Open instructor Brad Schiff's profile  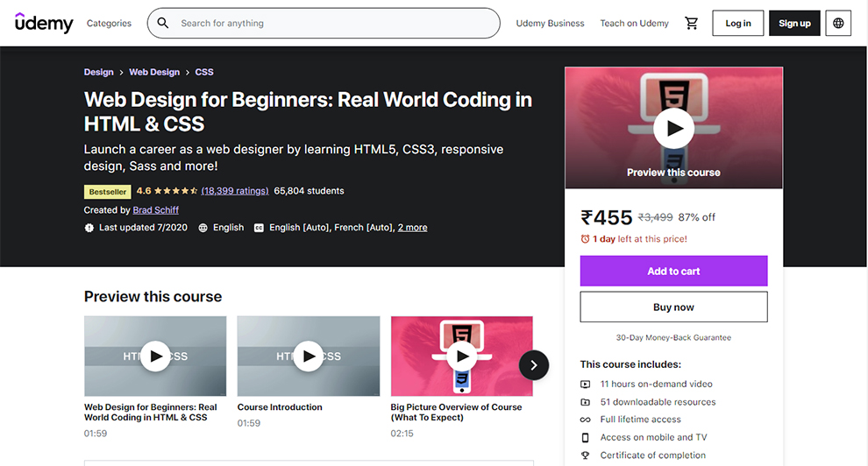coord(155,210)
